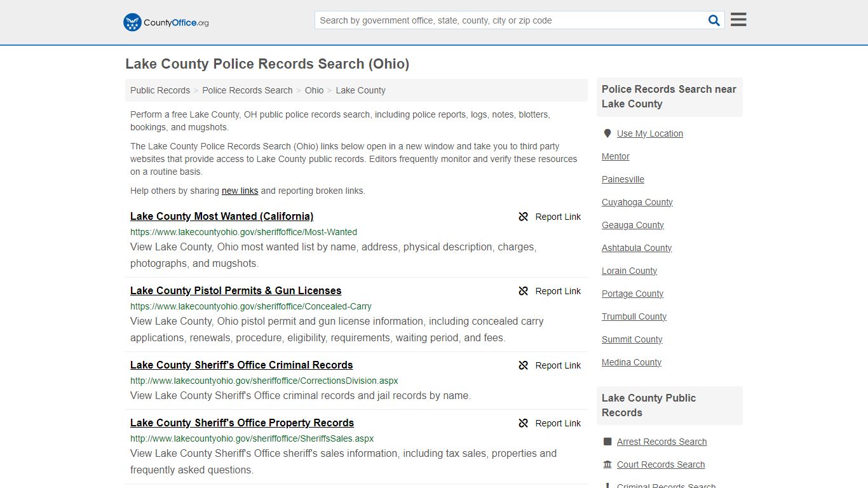
Task: Click Use My Location link
Action: click(x=650, y=133)
